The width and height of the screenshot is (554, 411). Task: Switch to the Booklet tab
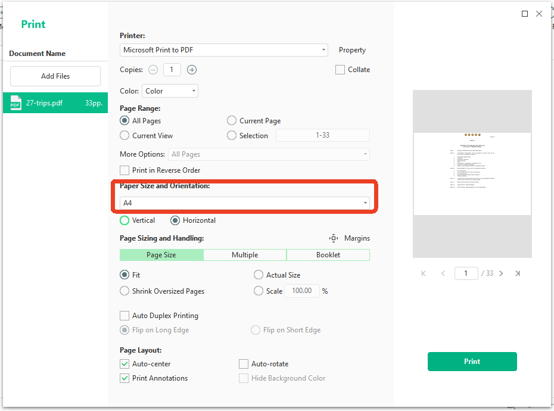click(x=328, y=255)
